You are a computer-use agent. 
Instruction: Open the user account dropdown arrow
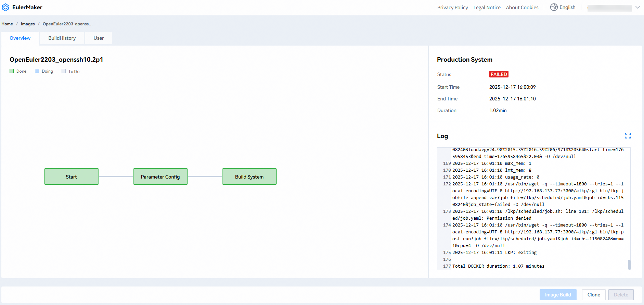pos(638,7)
